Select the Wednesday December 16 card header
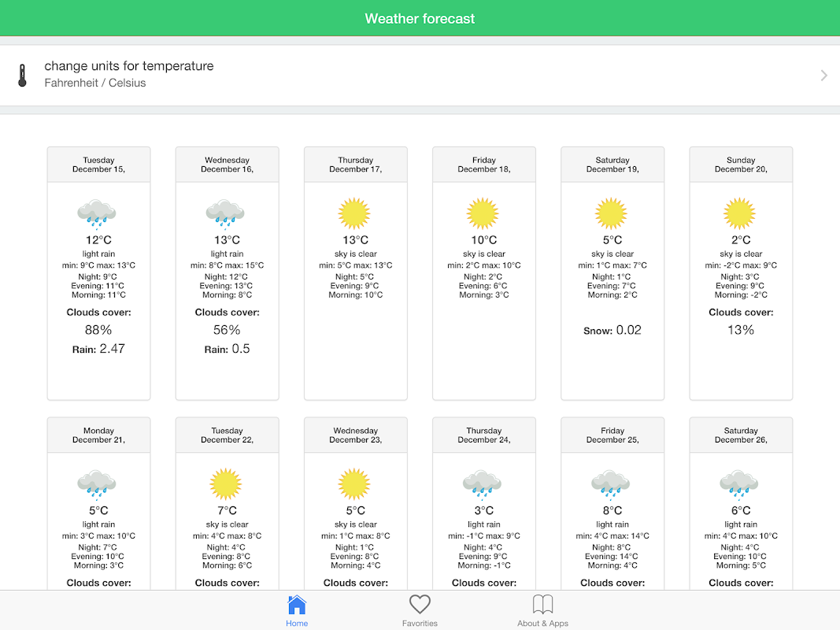Viewport: 840px width, 630px height. click(228, 165)
